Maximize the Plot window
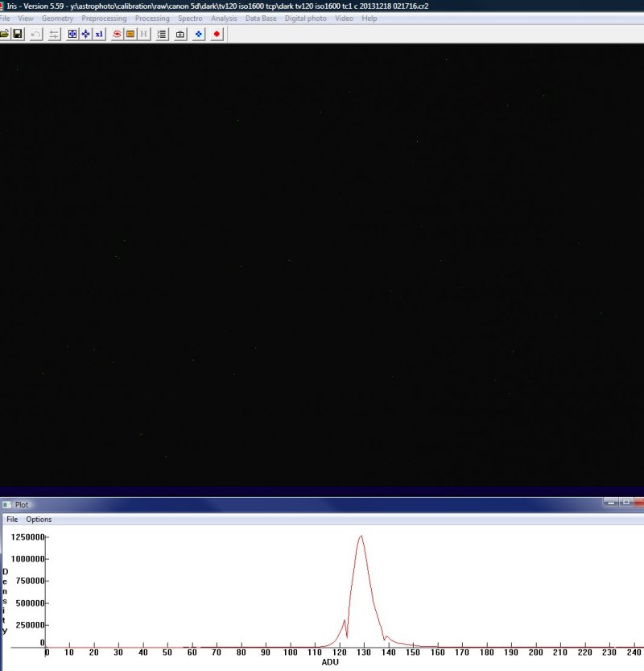The image size is (644, 671). [626, 503]
